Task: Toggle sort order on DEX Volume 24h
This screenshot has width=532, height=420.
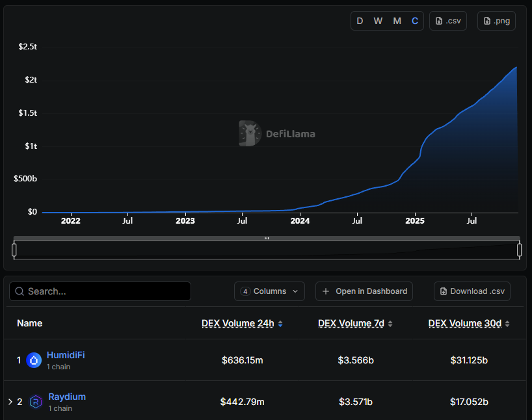Action: (280, 322)
